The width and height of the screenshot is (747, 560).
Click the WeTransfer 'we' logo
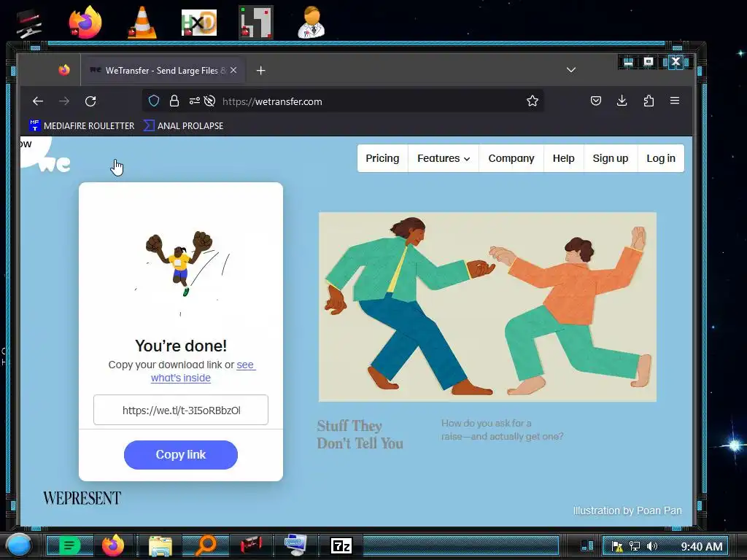pyautogui.click(x=55, y=164)
